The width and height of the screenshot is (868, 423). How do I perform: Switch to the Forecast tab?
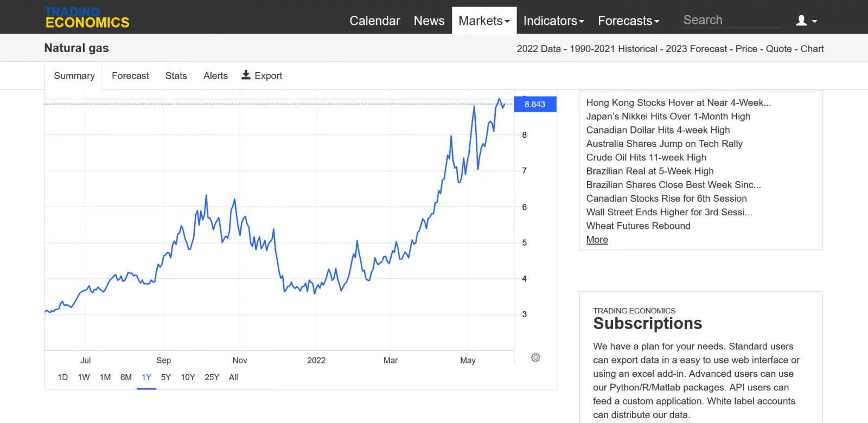point(130,76)
